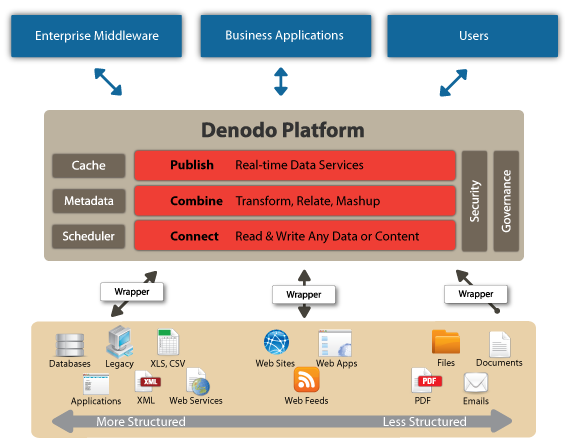The image size is (565, 446).
Task: Select the Legacy computer icon
Action: coord(120,342)
